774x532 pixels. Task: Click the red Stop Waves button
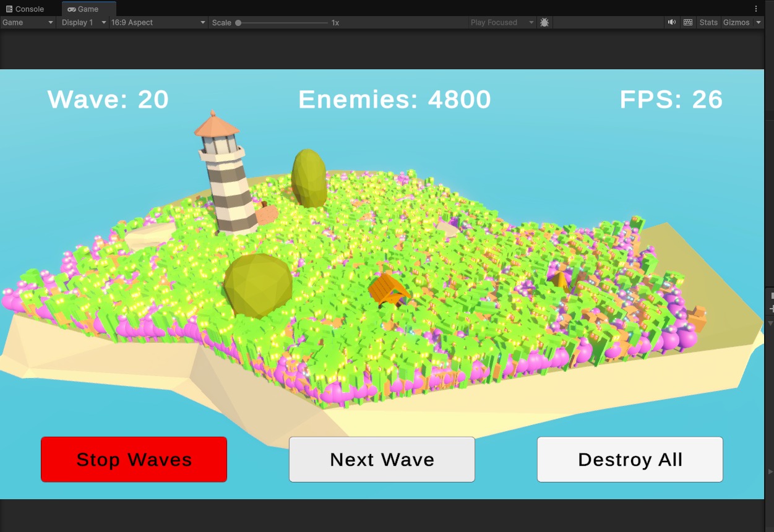click(134, 460)
